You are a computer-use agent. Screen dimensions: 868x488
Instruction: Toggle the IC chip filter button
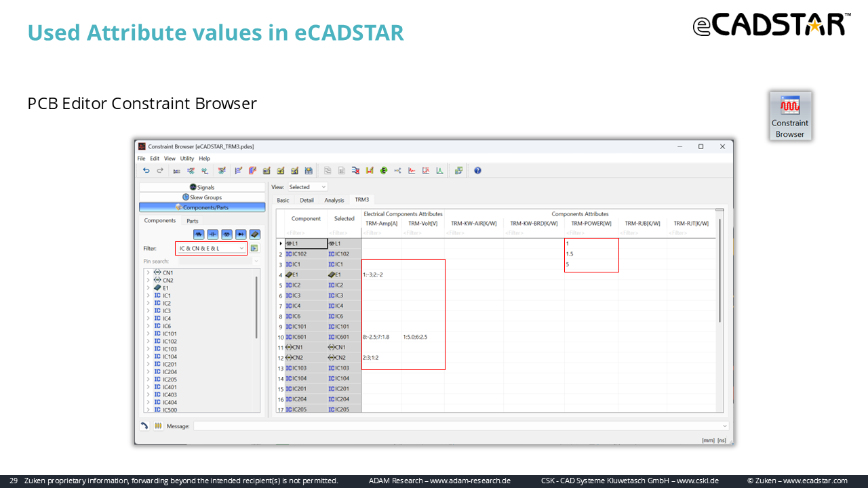coord(255,235)
